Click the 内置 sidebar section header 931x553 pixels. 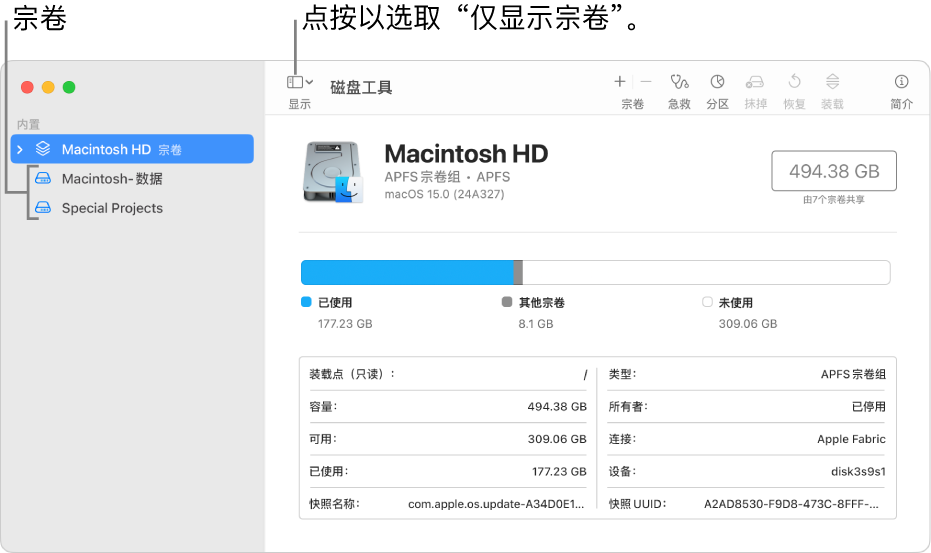pyautogui.click(x=28, y=124)
